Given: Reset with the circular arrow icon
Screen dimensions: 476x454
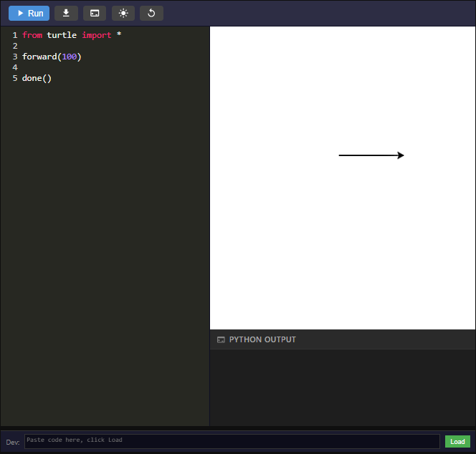Looking at the screenshot, I should [x=151, y=13].
